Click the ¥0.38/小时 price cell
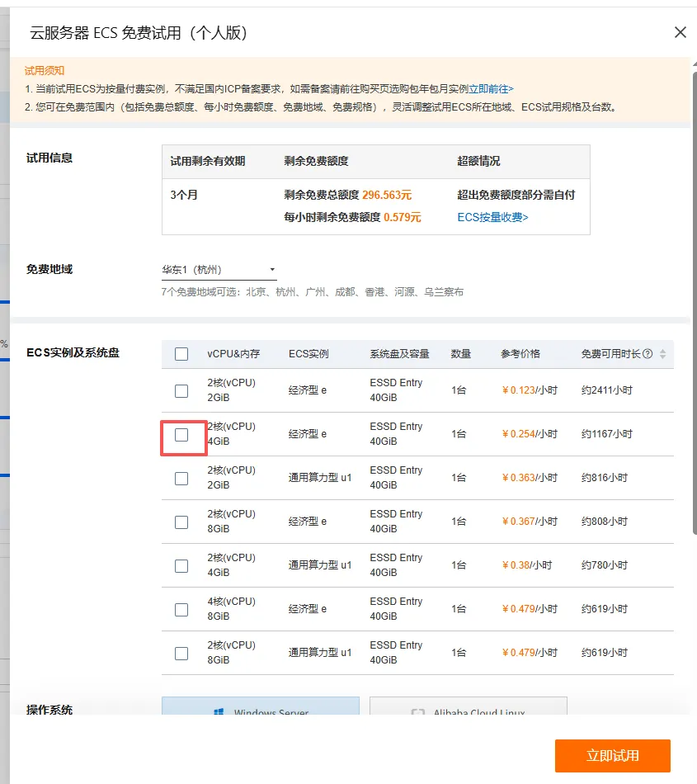This screenshot has height=784, width=697. pos(527,565)
